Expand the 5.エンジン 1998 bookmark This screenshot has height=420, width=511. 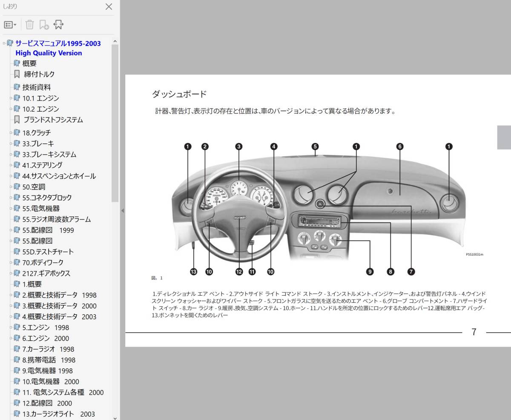[x=11, y=328]
